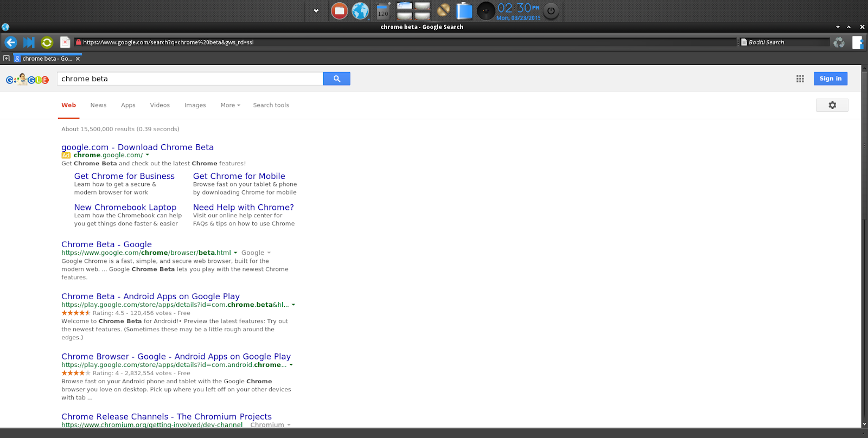Launch the web browser globe in top panel
Viewport: 868px width, 438px height.
click(360, 11)
